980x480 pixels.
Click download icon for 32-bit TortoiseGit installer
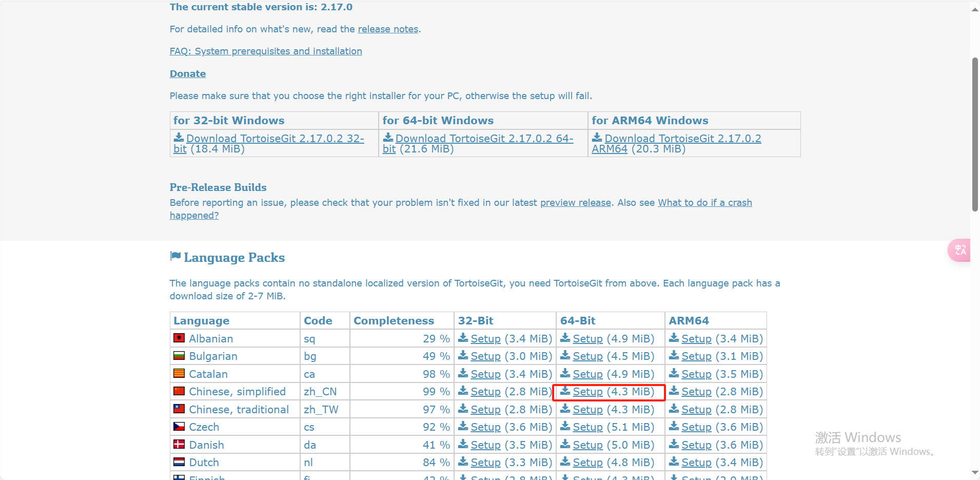point(179,138)
